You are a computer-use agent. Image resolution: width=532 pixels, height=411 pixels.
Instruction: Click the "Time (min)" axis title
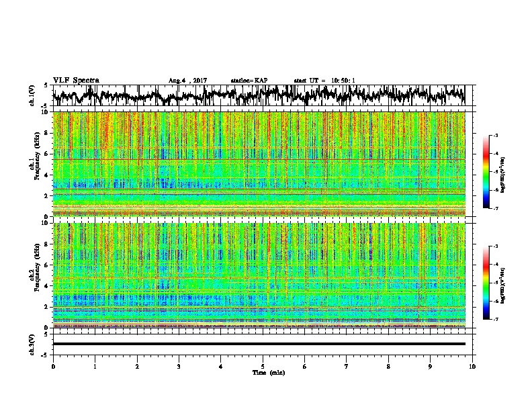pyautogui.click(x=269, y=373)
